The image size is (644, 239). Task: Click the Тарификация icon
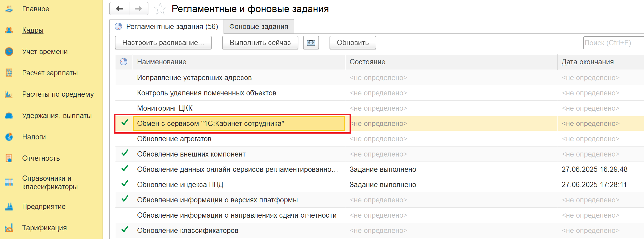tap(9, 228)
